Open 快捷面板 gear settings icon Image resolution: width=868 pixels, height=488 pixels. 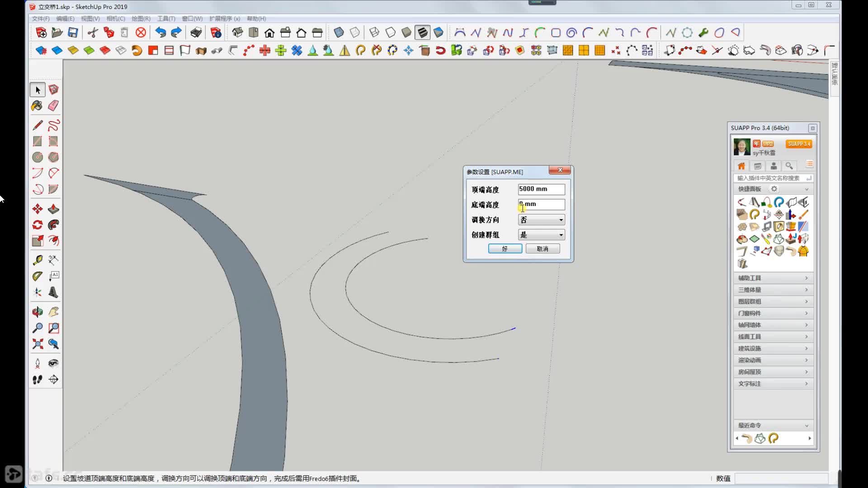point(774,189)
